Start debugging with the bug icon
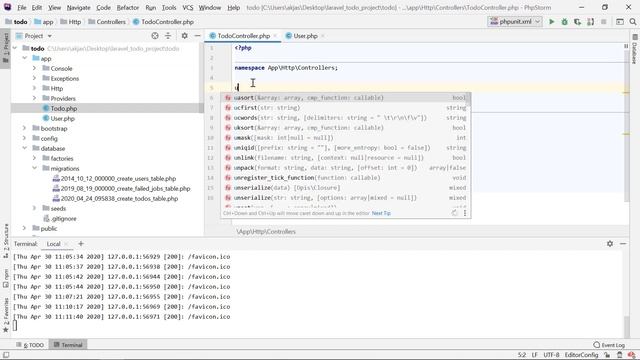The width and height of the screenshot is (640, 360). (564, 22)
